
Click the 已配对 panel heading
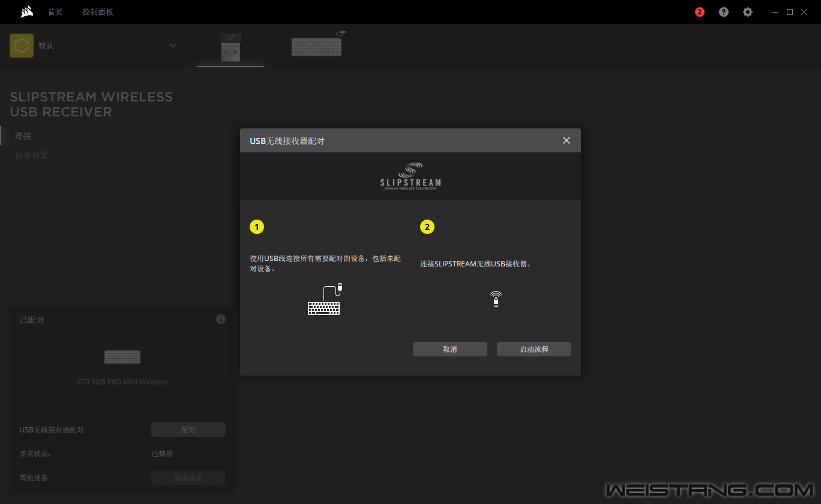pyautogui.click(x=32, y=320)
